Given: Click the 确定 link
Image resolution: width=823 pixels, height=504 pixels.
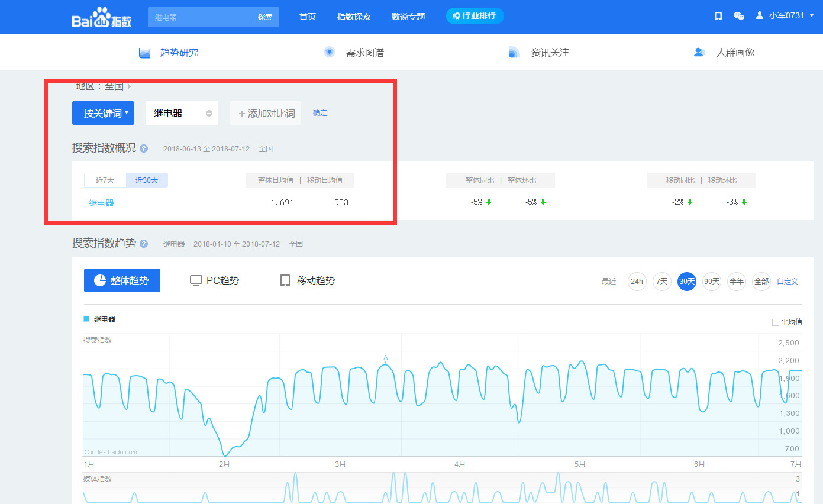Looking at the screenshot, I should click(320, 113).
